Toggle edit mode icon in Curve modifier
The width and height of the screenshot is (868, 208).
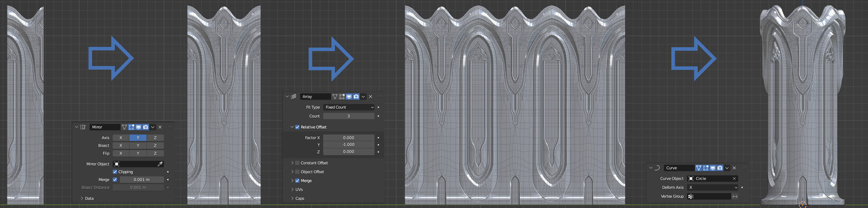coord(706,168)
